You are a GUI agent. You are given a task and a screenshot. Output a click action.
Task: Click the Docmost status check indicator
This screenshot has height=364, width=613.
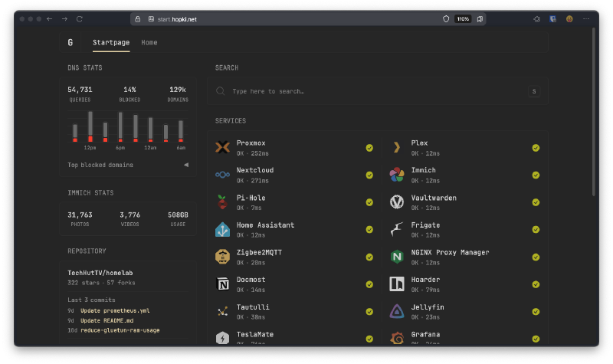[369, 284]
